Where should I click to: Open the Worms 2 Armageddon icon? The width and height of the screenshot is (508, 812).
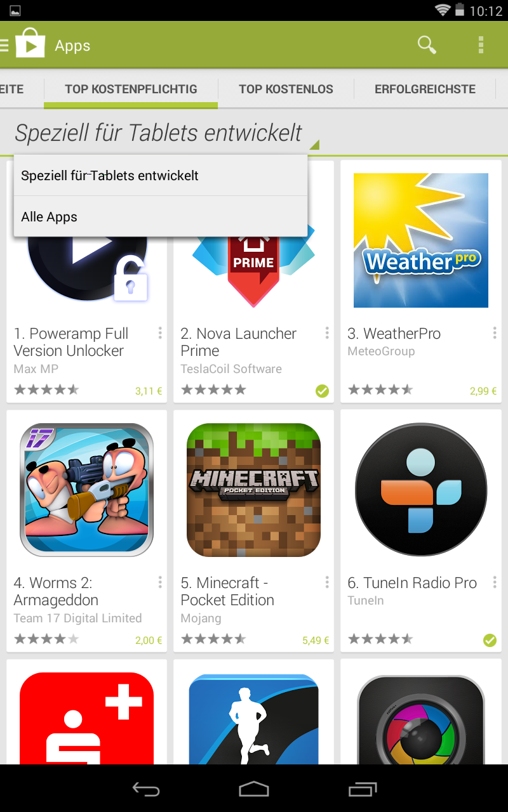86,490
